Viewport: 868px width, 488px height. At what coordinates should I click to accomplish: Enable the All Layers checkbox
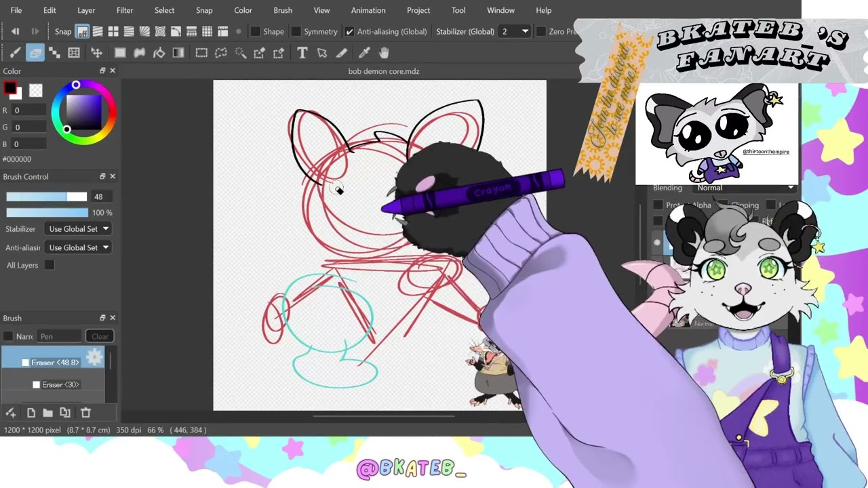tap(50, 265)
